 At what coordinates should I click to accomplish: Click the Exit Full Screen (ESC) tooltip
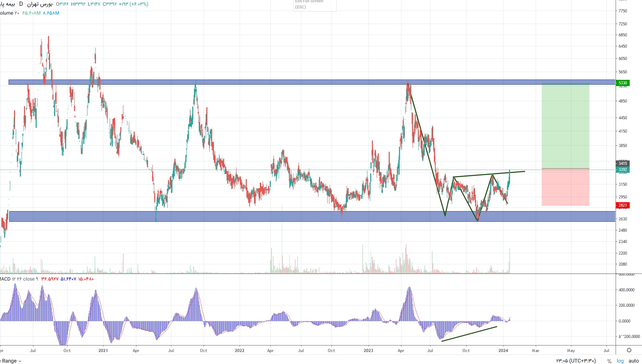pyautogui.click(x=315, y=4)
